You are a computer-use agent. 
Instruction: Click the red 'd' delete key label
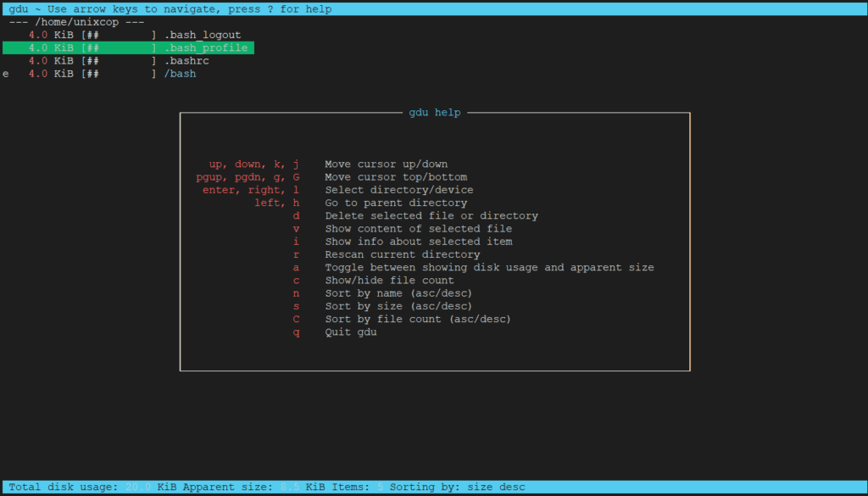(296, 216)
